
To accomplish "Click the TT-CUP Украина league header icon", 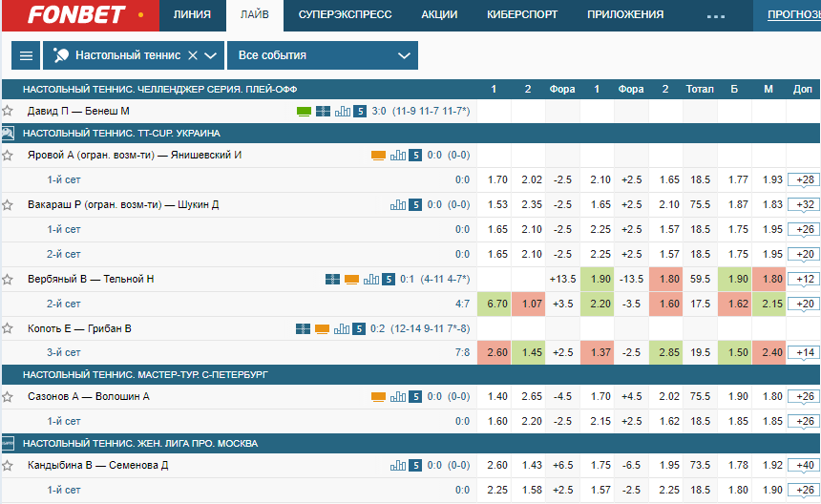I will [8, 133].
